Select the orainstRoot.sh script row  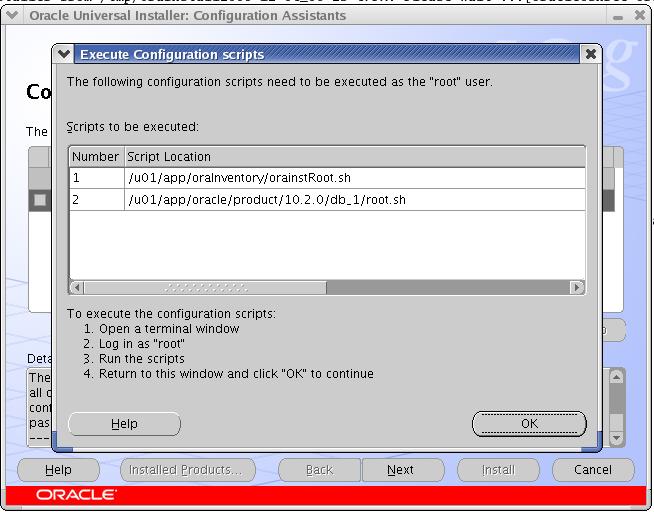[x=326, y=178]
